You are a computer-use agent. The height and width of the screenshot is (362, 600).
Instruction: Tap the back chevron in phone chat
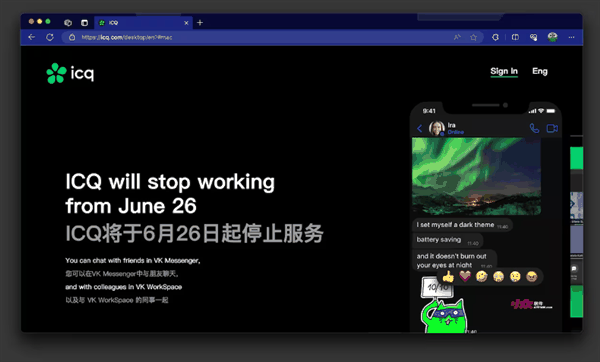(419, 129)
